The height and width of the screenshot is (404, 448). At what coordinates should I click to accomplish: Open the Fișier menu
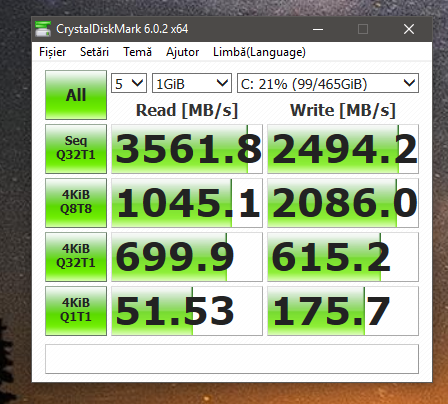[x=52, y=52]
